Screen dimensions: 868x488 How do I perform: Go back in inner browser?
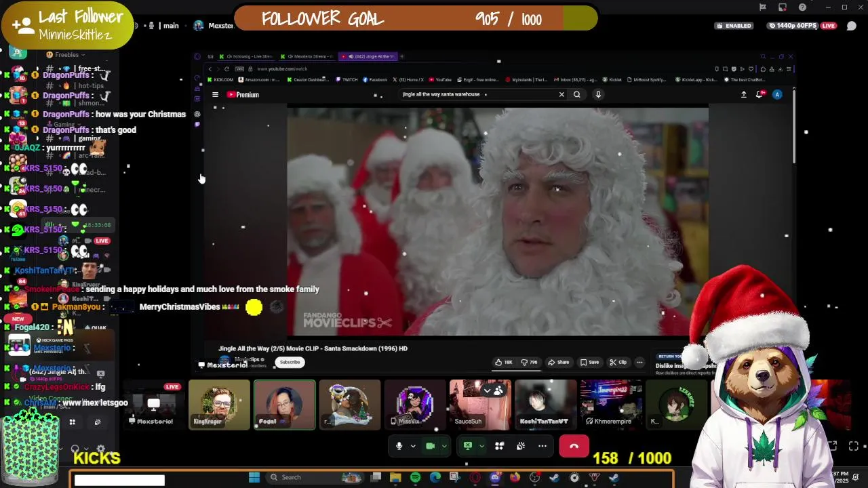pos(210,68)
